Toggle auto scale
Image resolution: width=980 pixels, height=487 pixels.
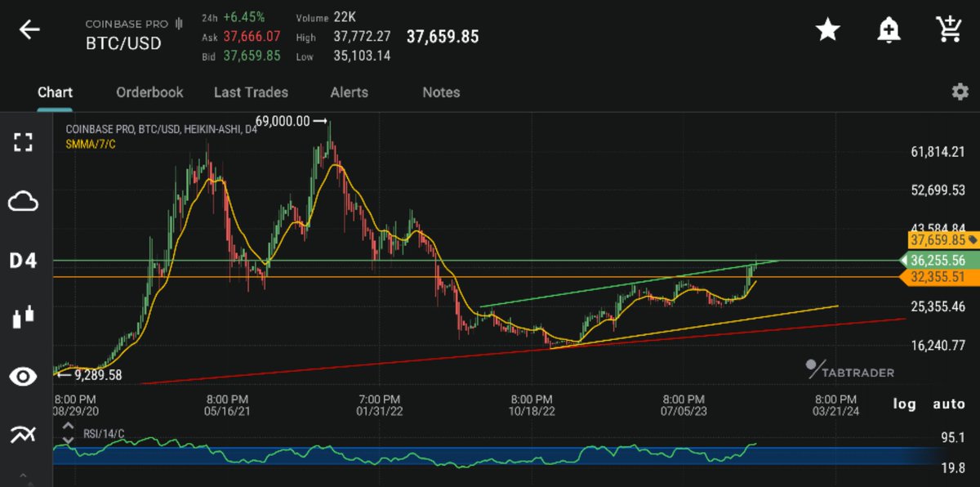(948, 404)
